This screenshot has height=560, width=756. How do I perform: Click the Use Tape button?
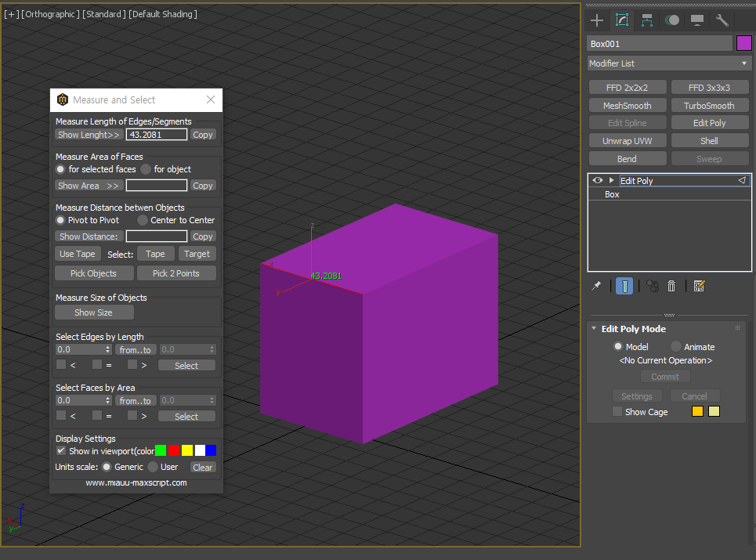click(78, 254)
